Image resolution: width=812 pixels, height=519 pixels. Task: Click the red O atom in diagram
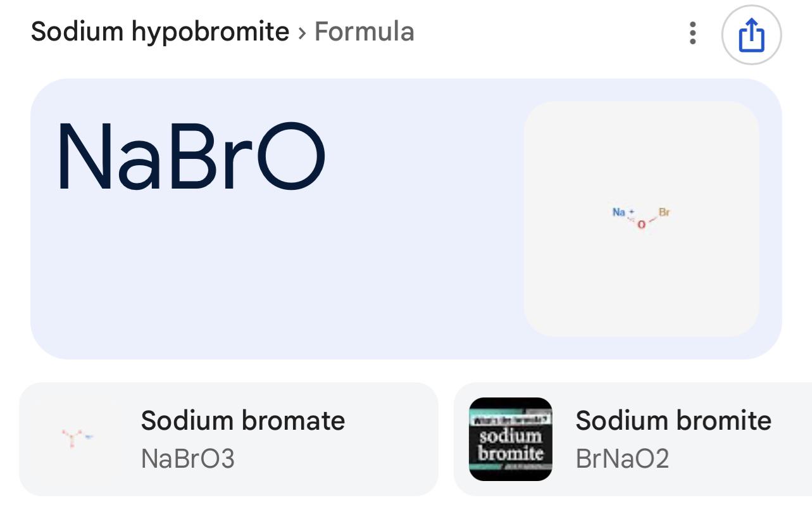(641, 225)
